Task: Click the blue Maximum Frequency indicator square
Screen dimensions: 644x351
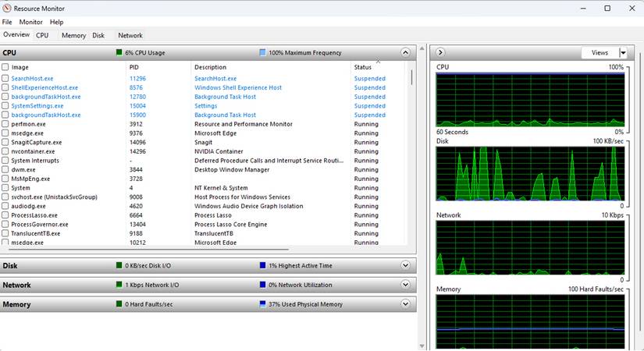Action: 262,53
